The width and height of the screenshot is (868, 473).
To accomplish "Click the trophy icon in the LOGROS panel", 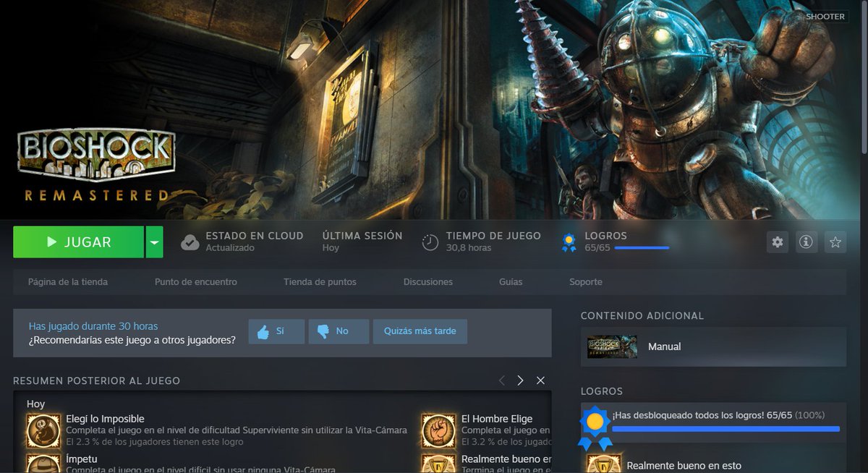I will coord(604,464).
